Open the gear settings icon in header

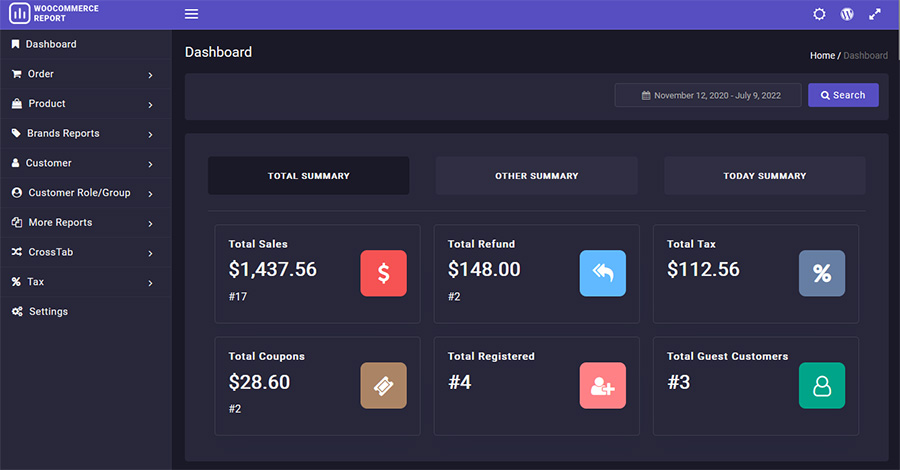pos(819,14)
